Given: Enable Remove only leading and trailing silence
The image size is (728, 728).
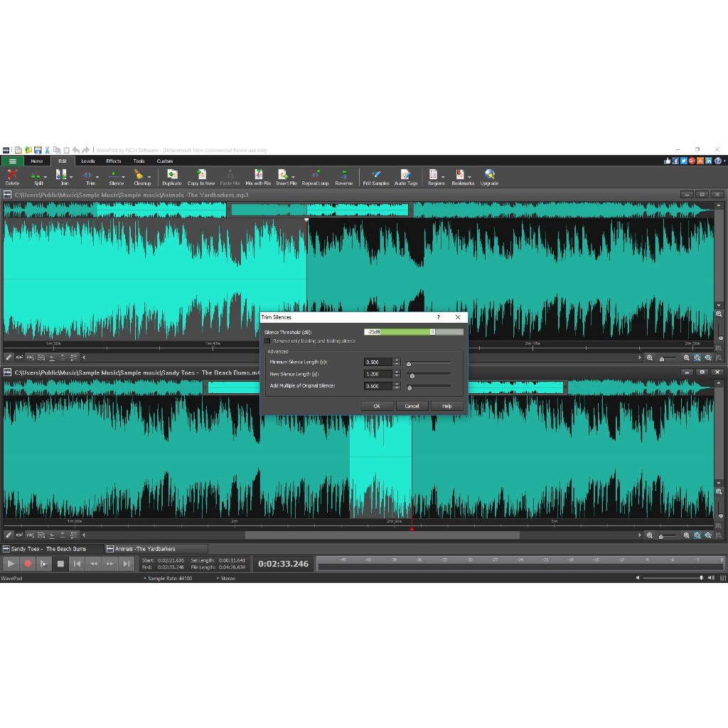Looking at the screenshot, I should 267,341.
